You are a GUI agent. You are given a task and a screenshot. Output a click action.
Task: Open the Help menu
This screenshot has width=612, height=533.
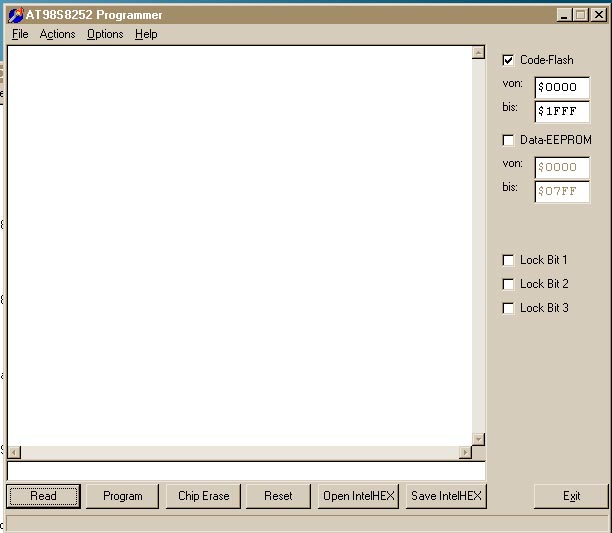pos(146,34)
